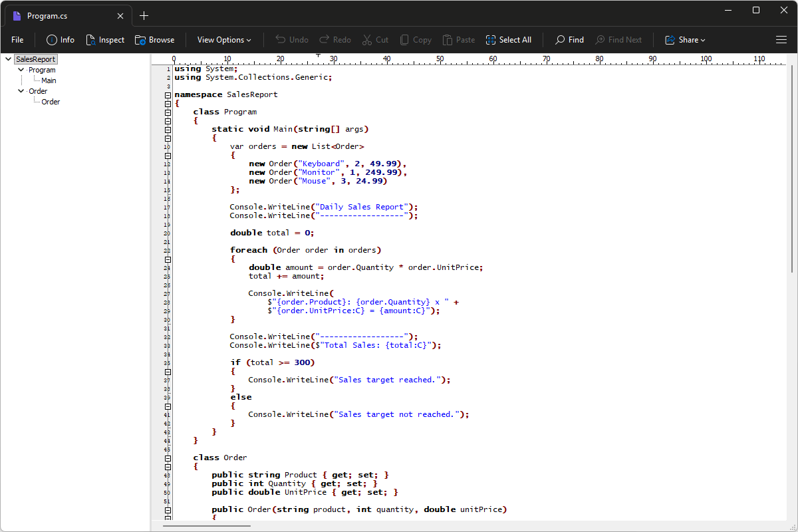The width and height of the screenshot is (798, 532).
Task: Expand the View Options dropdown
Action: [224, 40]
